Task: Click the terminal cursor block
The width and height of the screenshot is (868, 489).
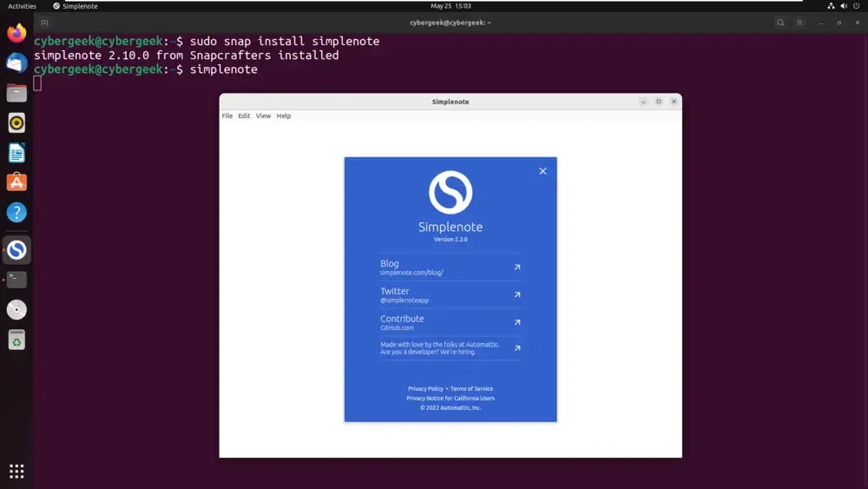Action: [37, 83]
